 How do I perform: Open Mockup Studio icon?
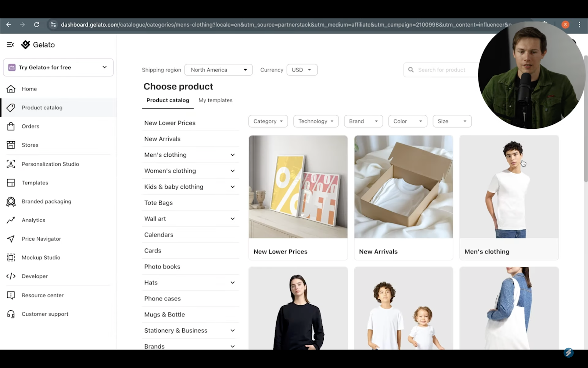(11, 258)
